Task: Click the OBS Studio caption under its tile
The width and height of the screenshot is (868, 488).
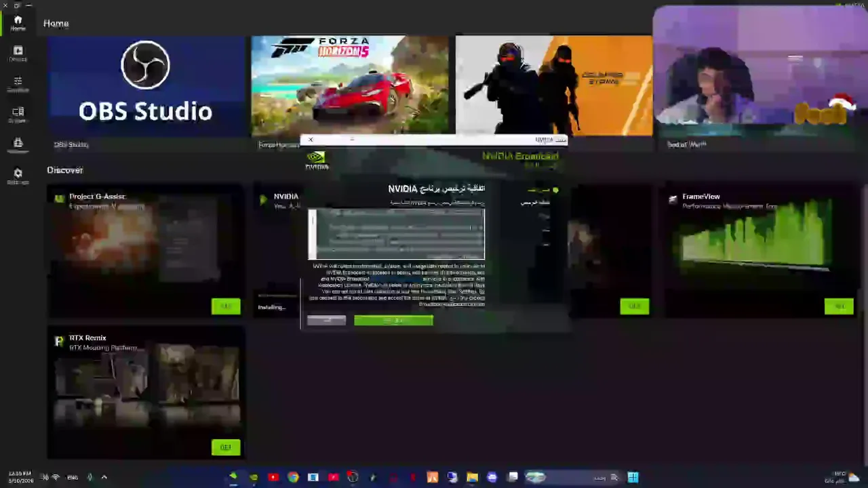Action: pos(71,144)
